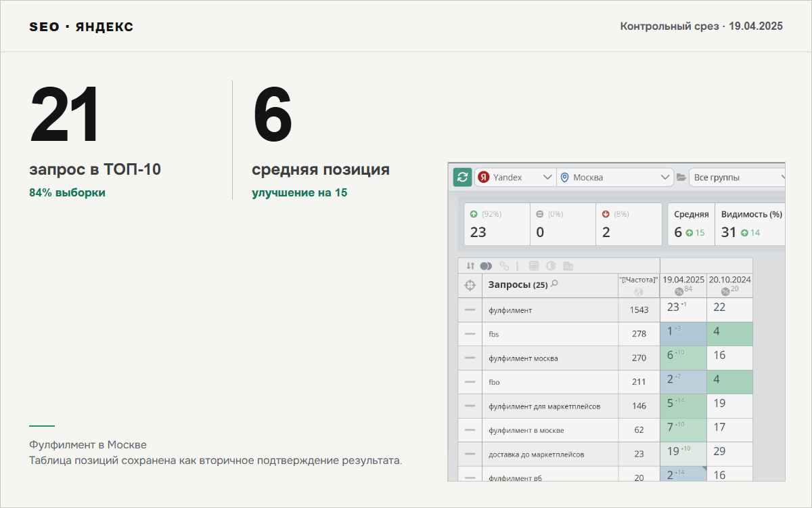Select the query "фулфилмент" in first row
The image size is (812, 508).
[x=510, y=310]
